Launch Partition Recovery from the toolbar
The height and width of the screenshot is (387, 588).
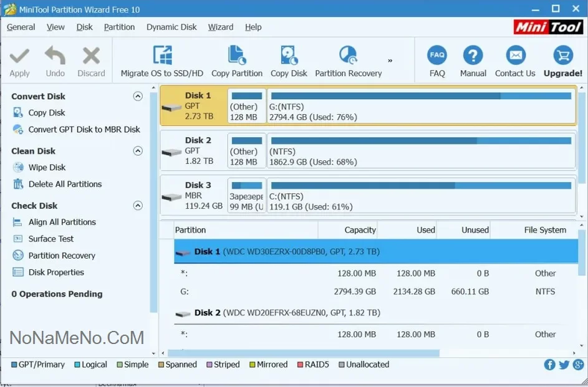348,56
